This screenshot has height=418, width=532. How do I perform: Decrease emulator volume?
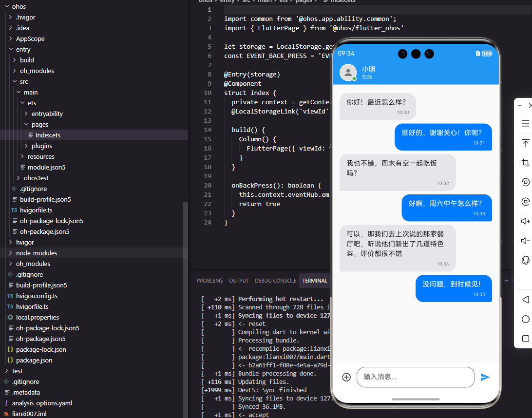point(526,241)
